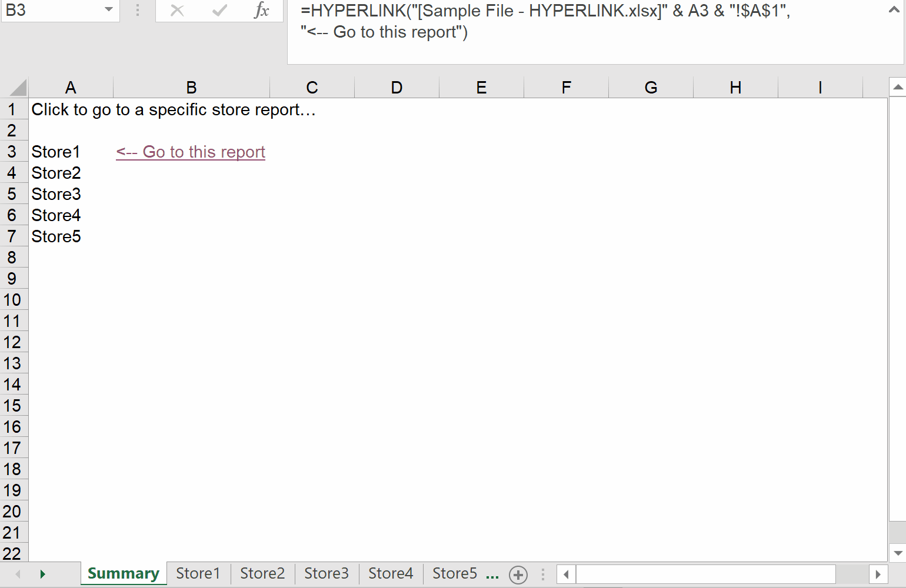The height and width of the screenshot is (588, 906).
Task: Select column B header
Action: (x=191, y=88)
